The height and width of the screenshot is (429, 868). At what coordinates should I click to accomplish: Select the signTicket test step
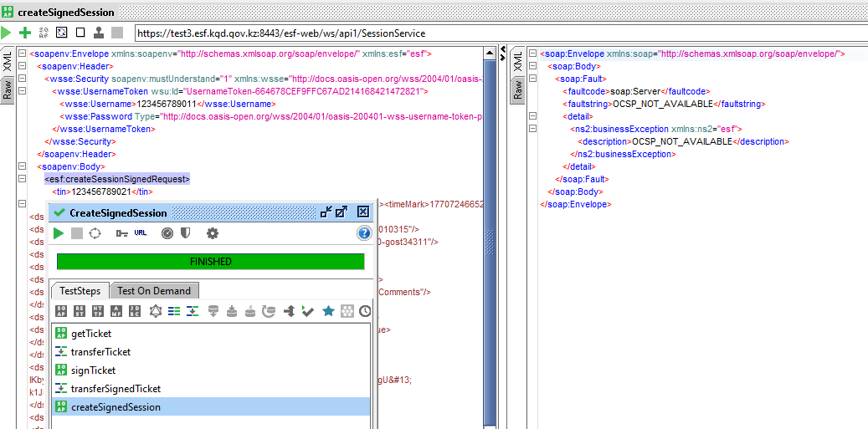click(93, 370)
